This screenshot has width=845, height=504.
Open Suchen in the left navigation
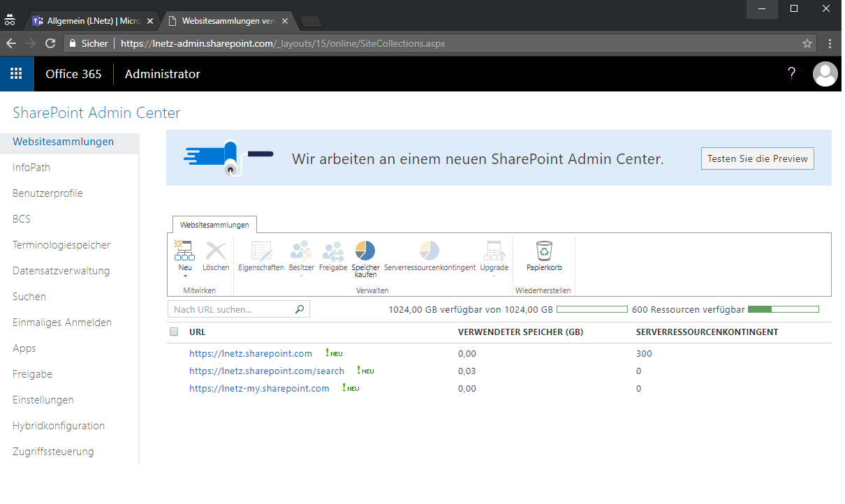pyautogui.click(x=29, y=297)
